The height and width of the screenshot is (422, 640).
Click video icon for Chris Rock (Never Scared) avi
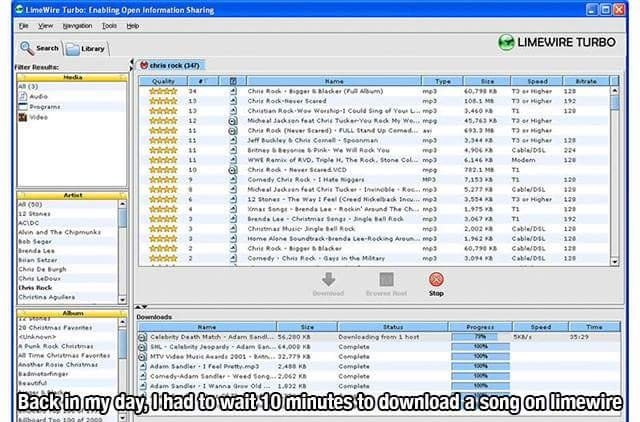[x=233, y=131]
